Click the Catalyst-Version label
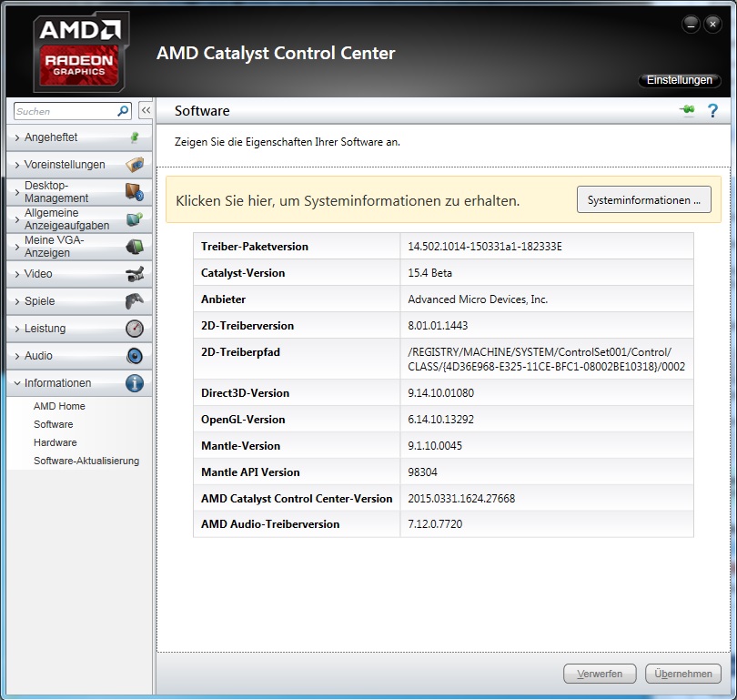Screen dimensions: 737x700 click(243, 273)
